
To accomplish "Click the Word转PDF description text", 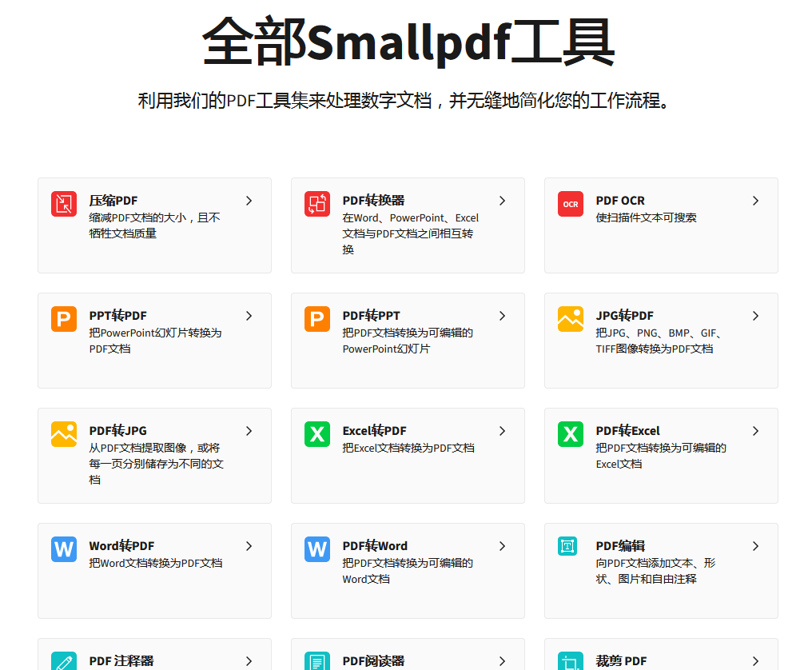I will [x=155, y=563].
